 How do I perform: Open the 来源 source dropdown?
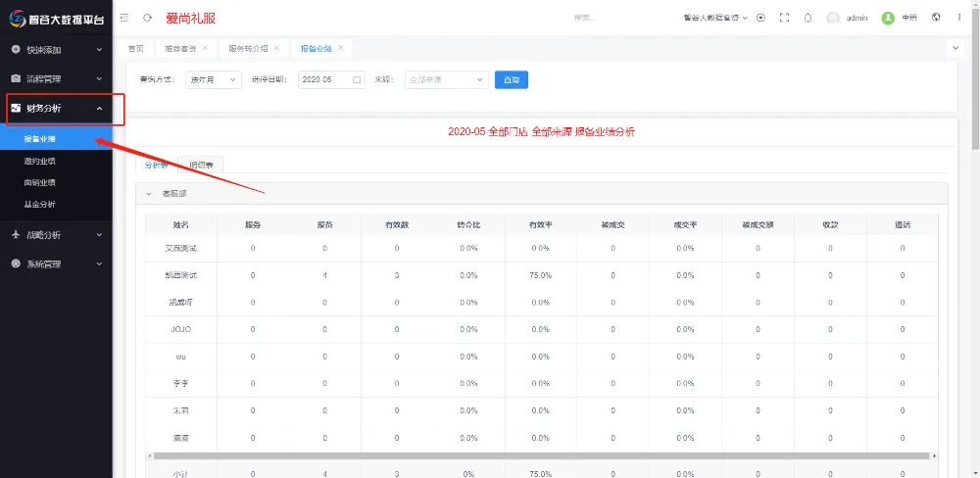click(x=446, y=79)
